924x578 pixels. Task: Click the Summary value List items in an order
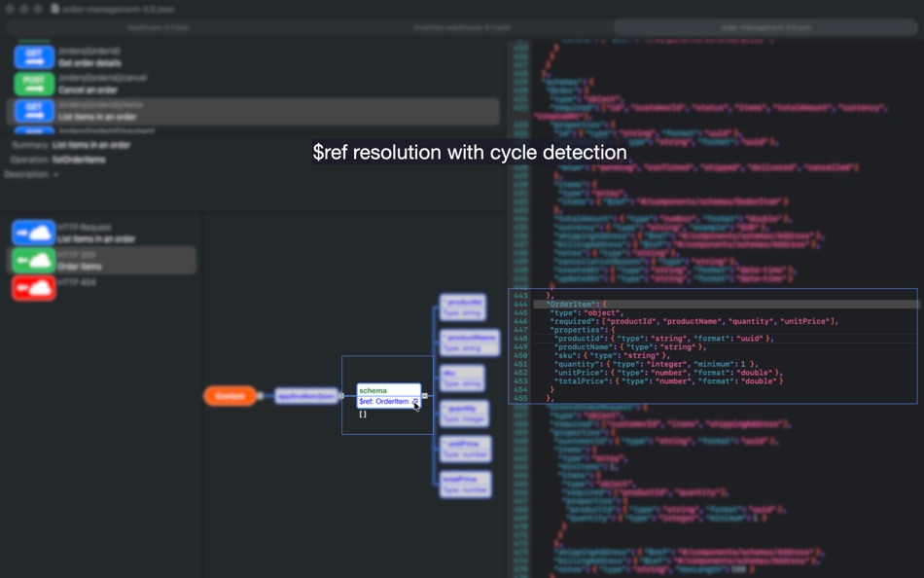[91, 145]
